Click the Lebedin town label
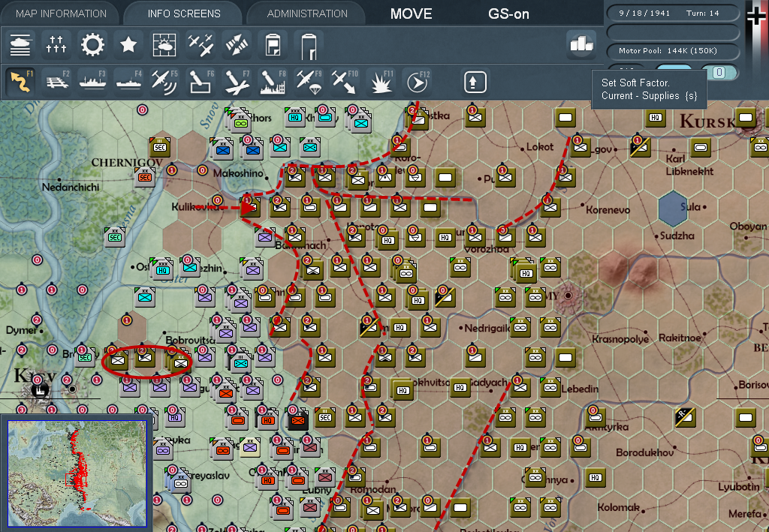769x532 pixels. [x=581, y=389]
